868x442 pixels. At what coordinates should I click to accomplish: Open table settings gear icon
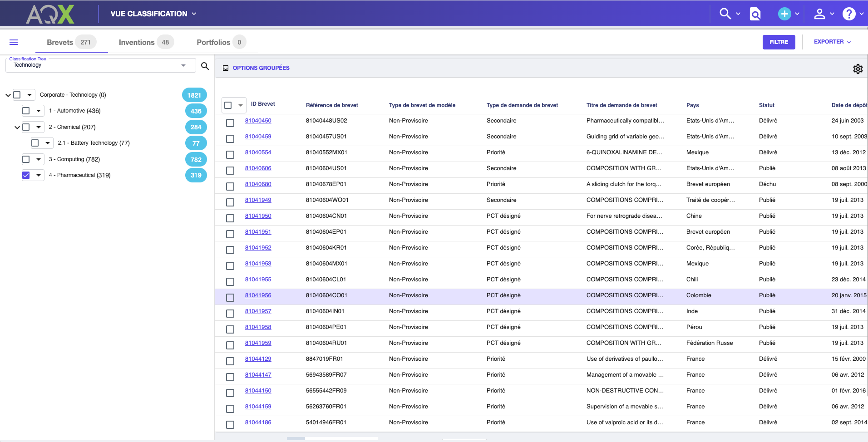[858, 69]
